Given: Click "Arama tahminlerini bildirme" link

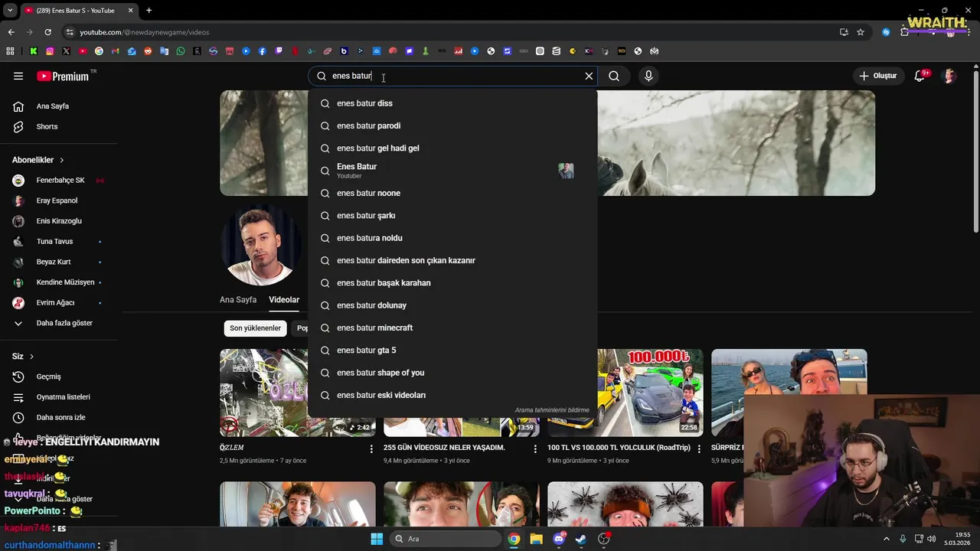Looking at the screenshot, I should tap(552, 410).
